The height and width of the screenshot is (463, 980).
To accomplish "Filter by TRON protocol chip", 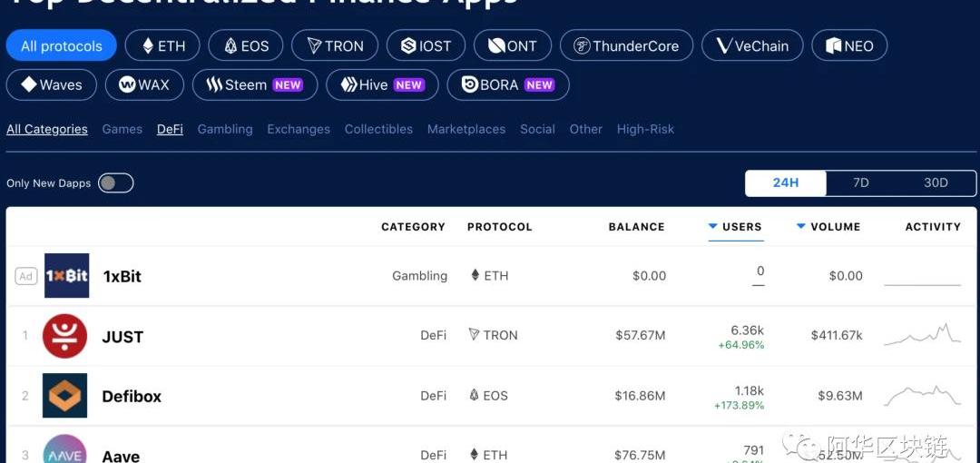I will (335, 46).
